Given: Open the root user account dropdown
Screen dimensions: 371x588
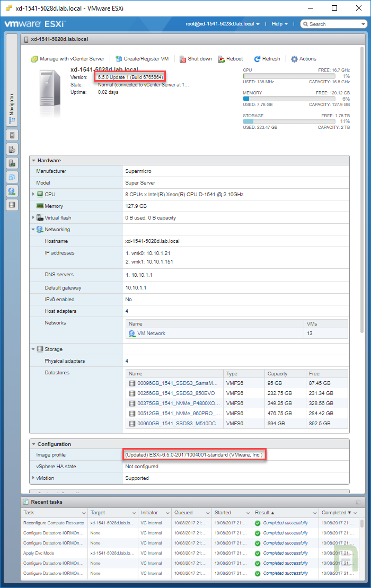Looking at the screenshot, I should (x=223, y=24).
